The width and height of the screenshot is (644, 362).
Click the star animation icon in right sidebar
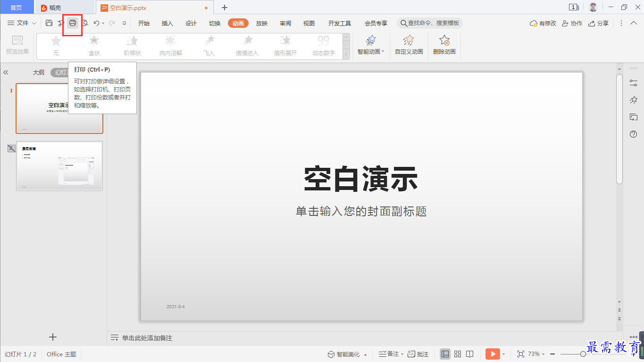pyautogui.click(x=634, y=100)
